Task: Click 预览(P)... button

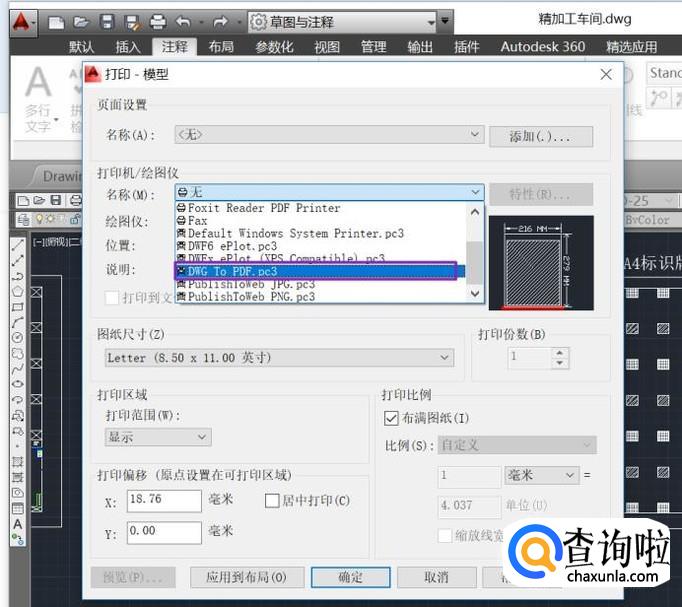Action: coord(133,577)
